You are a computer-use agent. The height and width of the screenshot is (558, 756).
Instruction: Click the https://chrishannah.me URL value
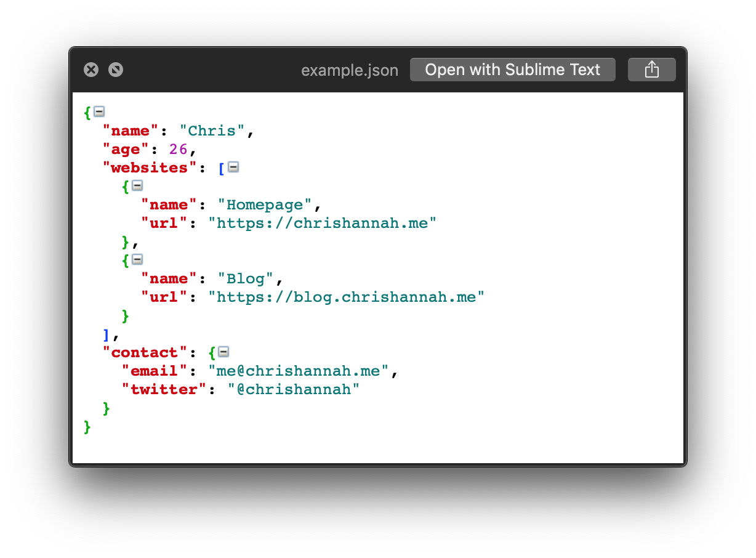click(x=322, y=223)
